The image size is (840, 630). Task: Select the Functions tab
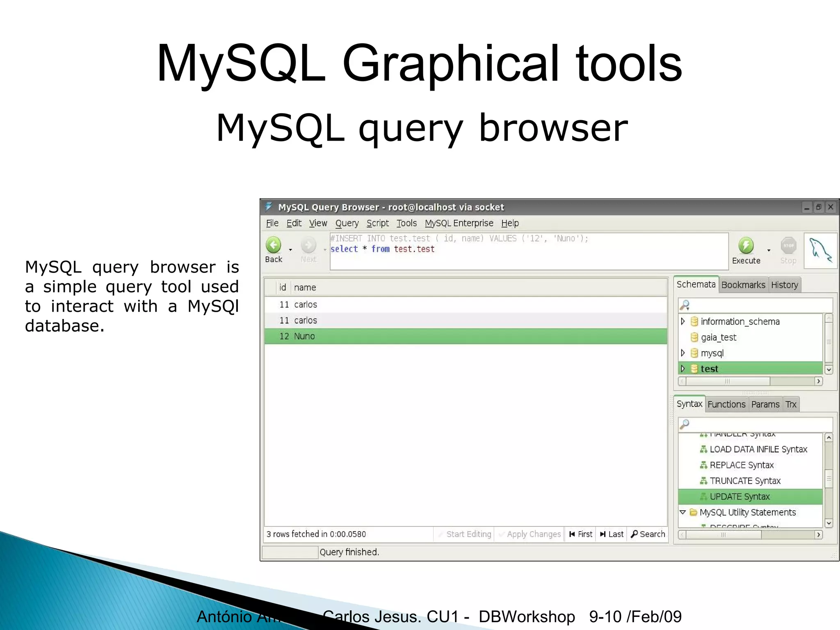click(726, 404)
